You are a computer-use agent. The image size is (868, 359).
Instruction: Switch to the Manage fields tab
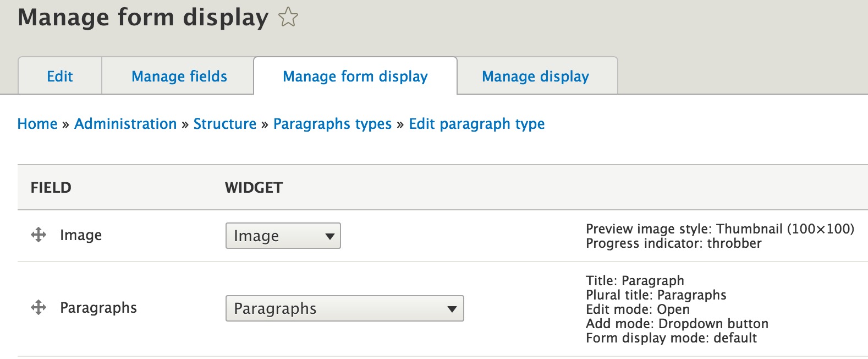[178, 76]
